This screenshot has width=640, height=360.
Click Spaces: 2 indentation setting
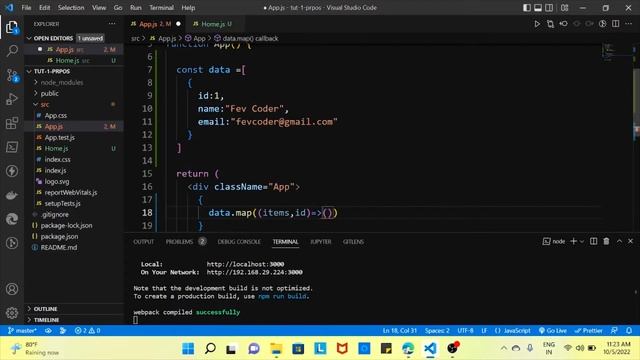pyautogui.click(x=437, y=331)
